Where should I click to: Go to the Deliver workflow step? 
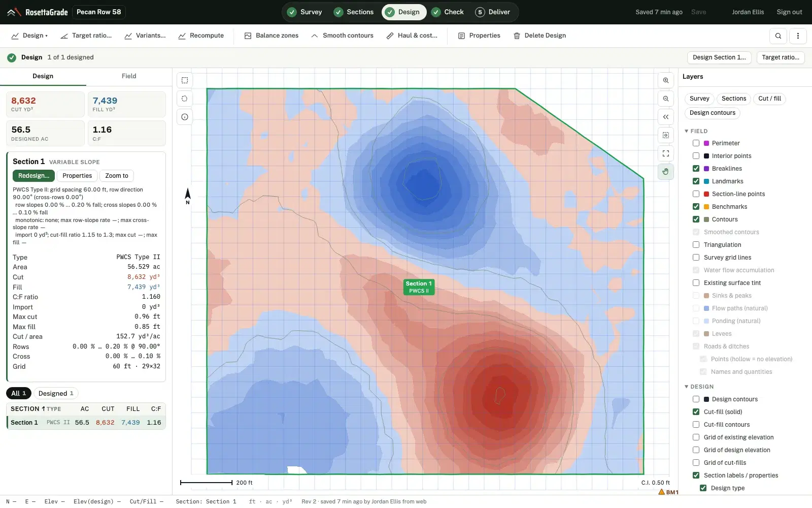tap(493, 12)
